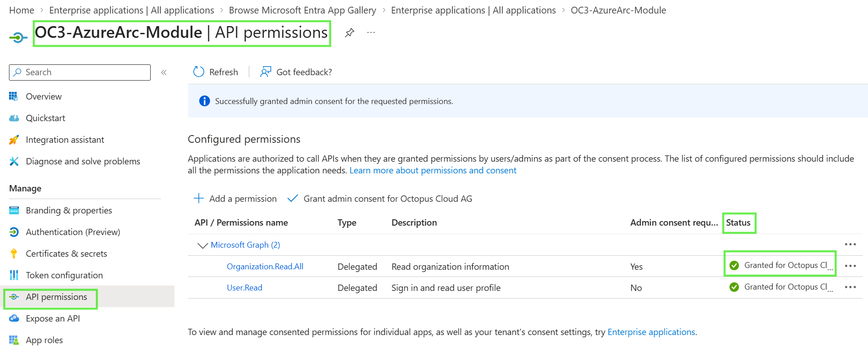This screenshot has height=349, width=868.
Task: Click the App roles icon
Action: [x=14, y=340]
